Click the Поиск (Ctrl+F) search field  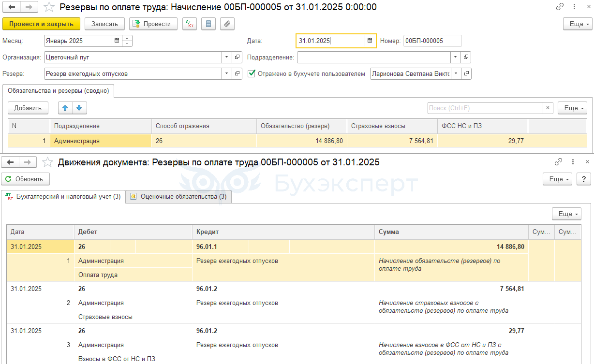(485, 108)
